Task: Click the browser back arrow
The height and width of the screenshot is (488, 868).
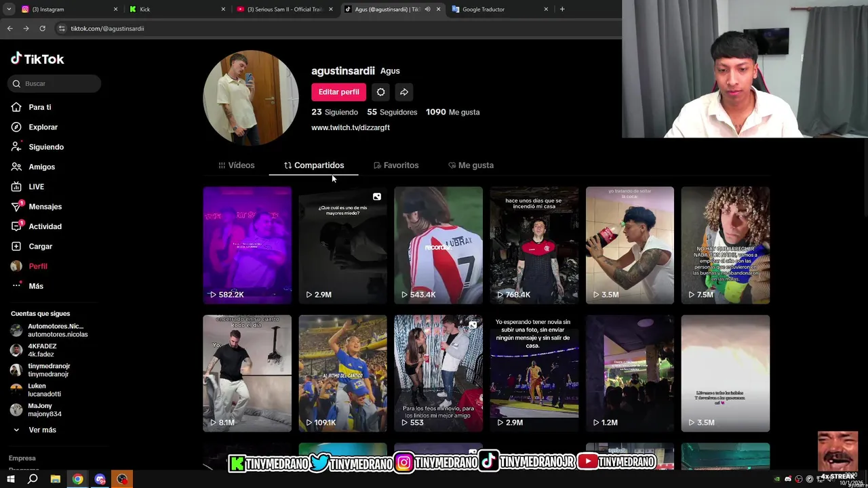Action: 9,28
